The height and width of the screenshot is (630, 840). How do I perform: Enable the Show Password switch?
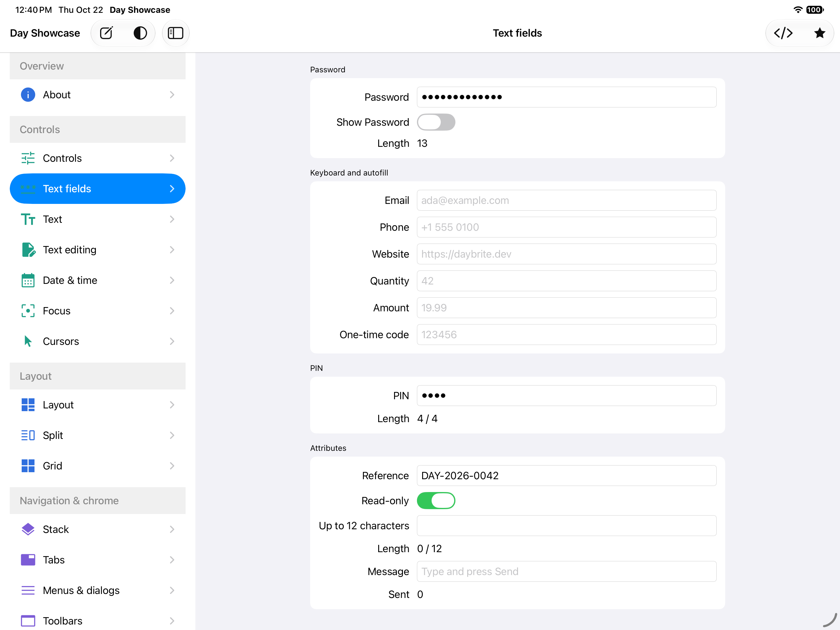pyautogui.click(x=436, y=122)
